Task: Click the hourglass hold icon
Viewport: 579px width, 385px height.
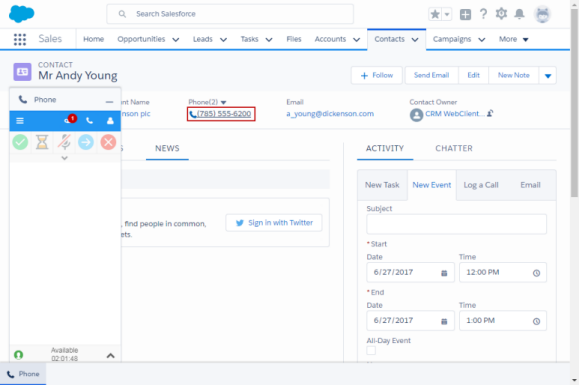Action: 42,142
